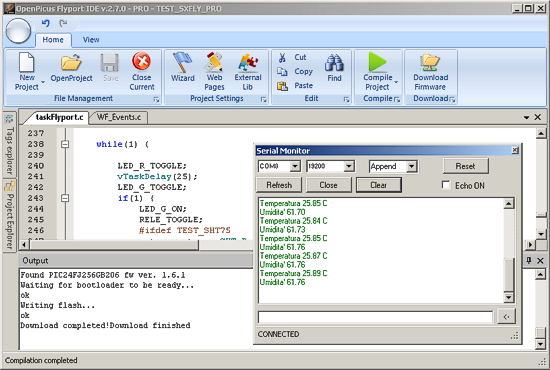The image size is (550, 370).
Task: Switch to the View ribbon tab
Action: pos(91,40)
